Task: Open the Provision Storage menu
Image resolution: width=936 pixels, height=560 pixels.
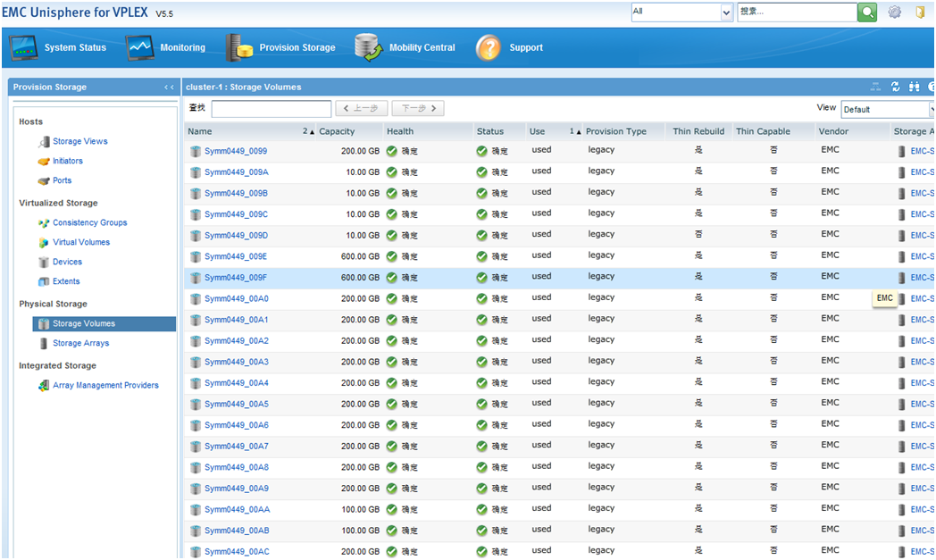Action: point(297,47)
